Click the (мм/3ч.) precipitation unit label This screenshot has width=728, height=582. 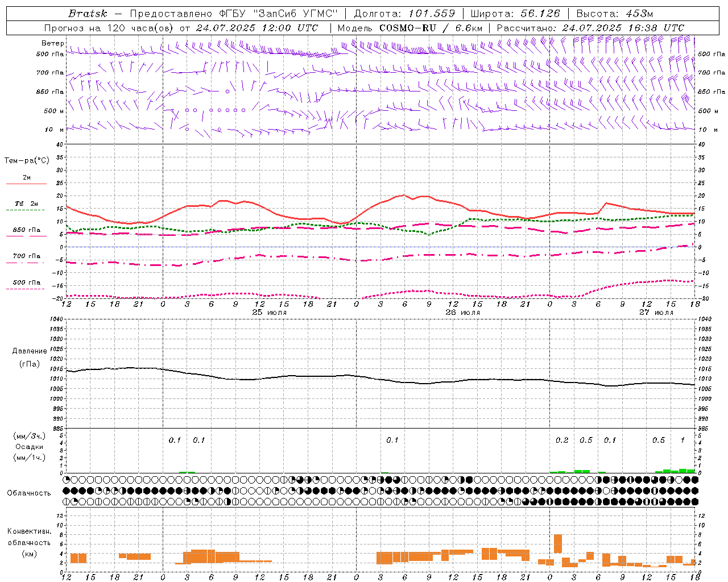tap(29, 436)
